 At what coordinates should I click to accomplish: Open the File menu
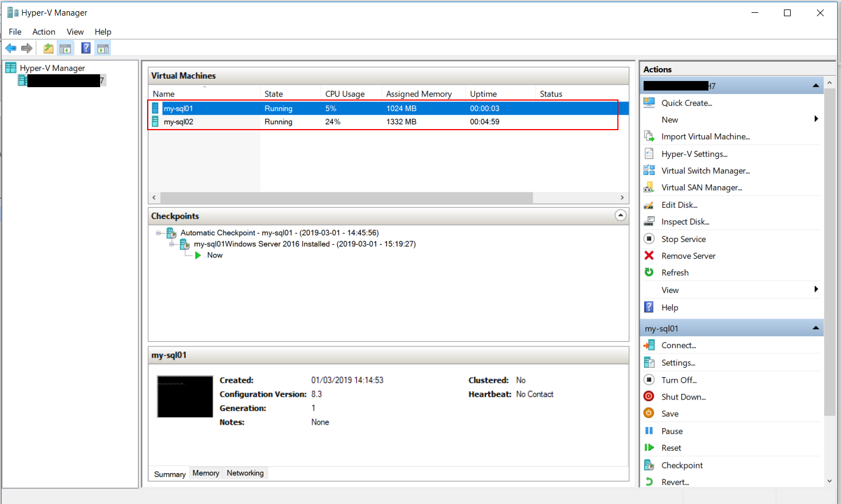coord(15,32)
